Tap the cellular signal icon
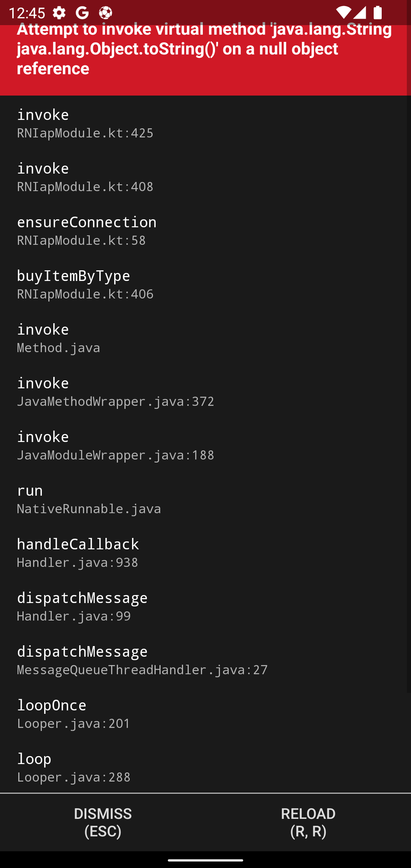The image size is (411, 868). [360, 13]
